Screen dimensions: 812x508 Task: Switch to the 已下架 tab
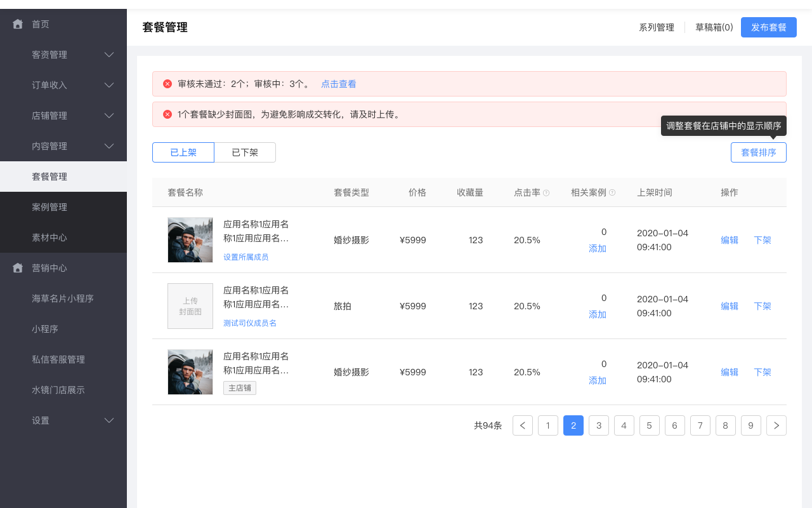[x=245, y=152]
